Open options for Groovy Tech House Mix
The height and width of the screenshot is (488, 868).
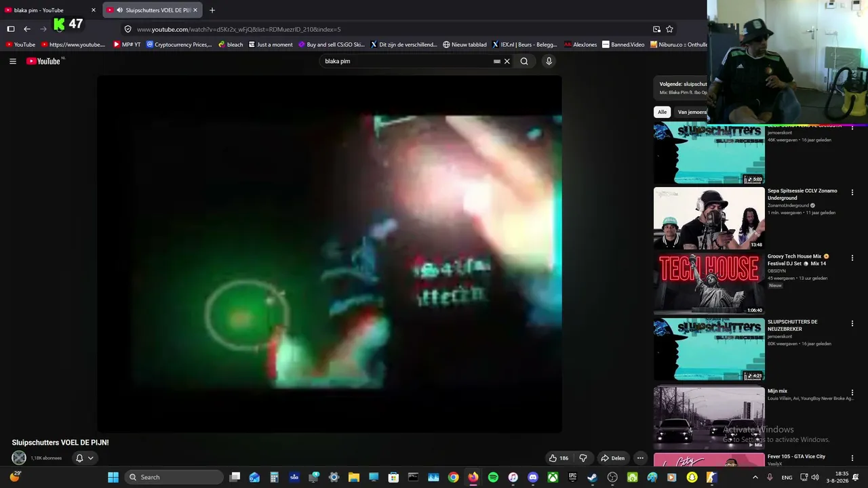[x=852, y=258]
